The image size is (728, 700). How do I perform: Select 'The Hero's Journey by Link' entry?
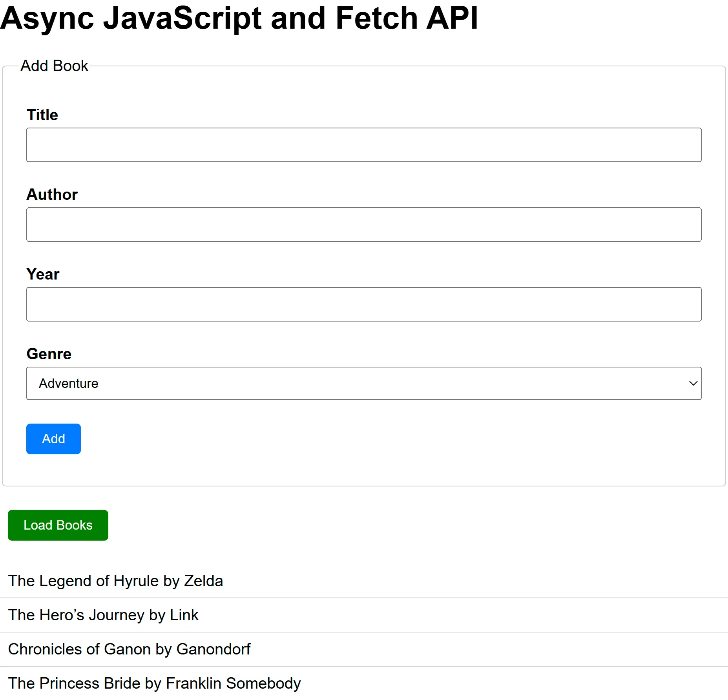(x=103, y=615)
